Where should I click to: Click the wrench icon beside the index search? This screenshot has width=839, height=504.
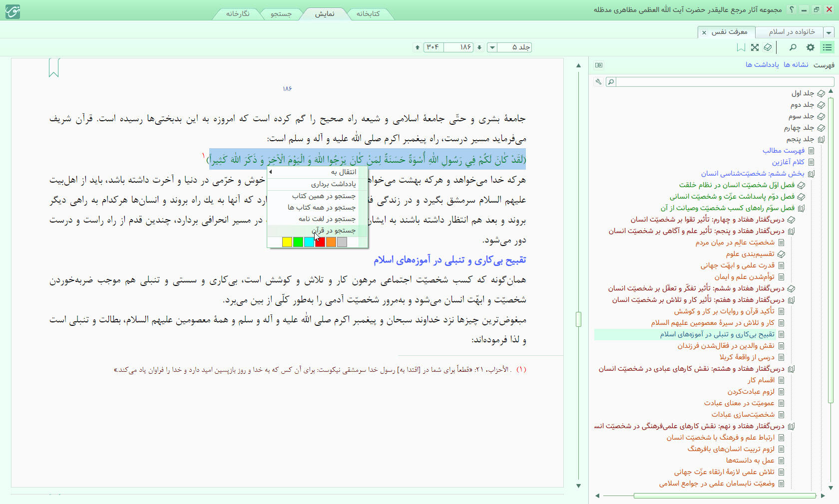click(x=598, y=82)
